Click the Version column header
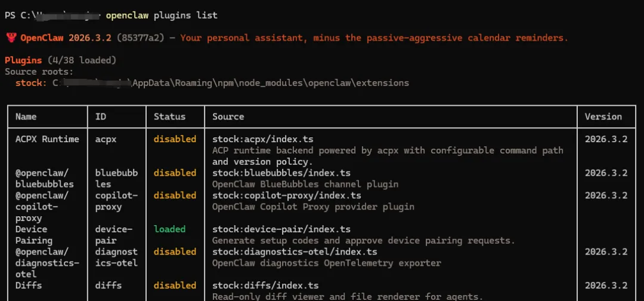 pos(603,116)
